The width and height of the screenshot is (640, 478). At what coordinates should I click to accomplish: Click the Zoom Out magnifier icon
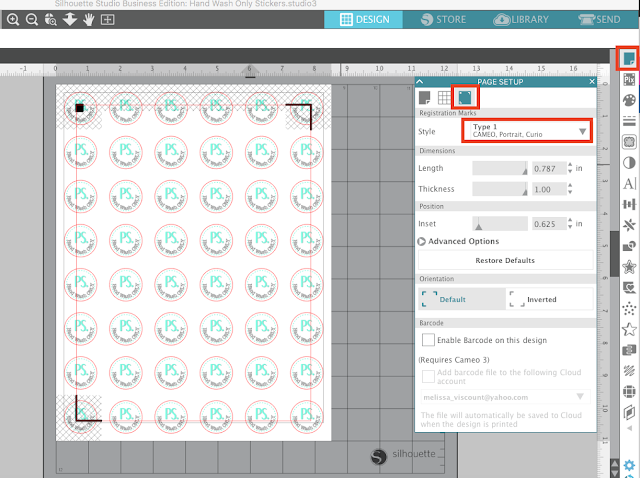click(x=32, y=19)
